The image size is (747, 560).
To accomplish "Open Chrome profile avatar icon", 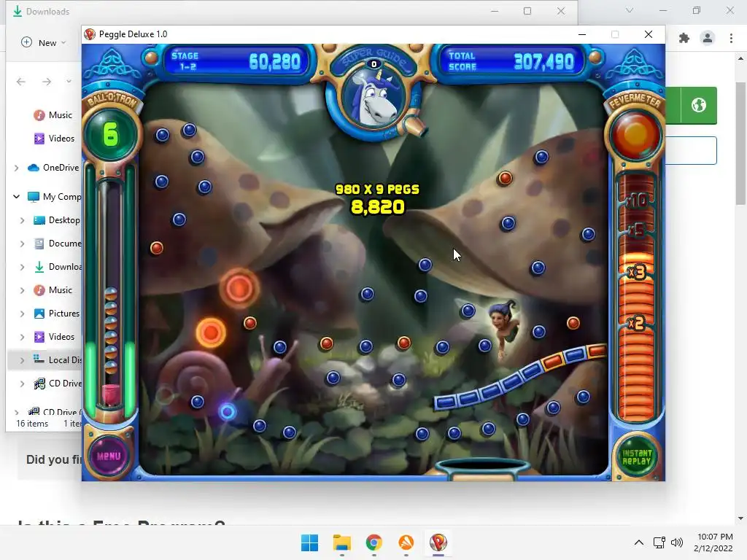I will tap(708, 38).
